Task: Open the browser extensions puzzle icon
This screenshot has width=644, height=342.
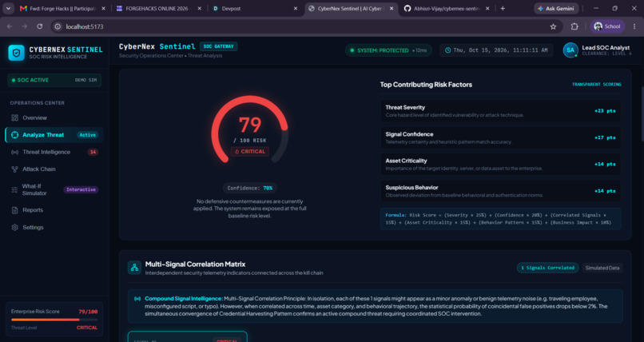Action: point(574,26)
